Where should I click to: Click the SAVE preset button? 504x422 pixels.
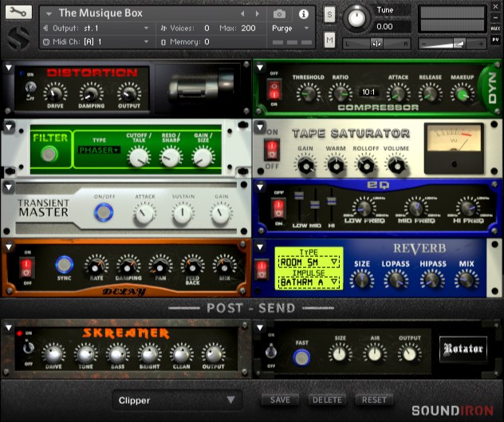coord(280,400)
